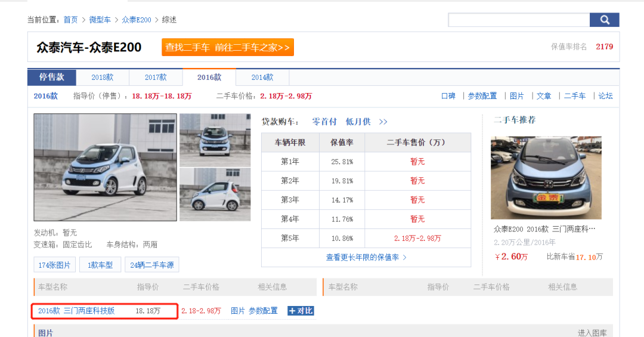View the side-view car thumbnail

coord(215,194)
